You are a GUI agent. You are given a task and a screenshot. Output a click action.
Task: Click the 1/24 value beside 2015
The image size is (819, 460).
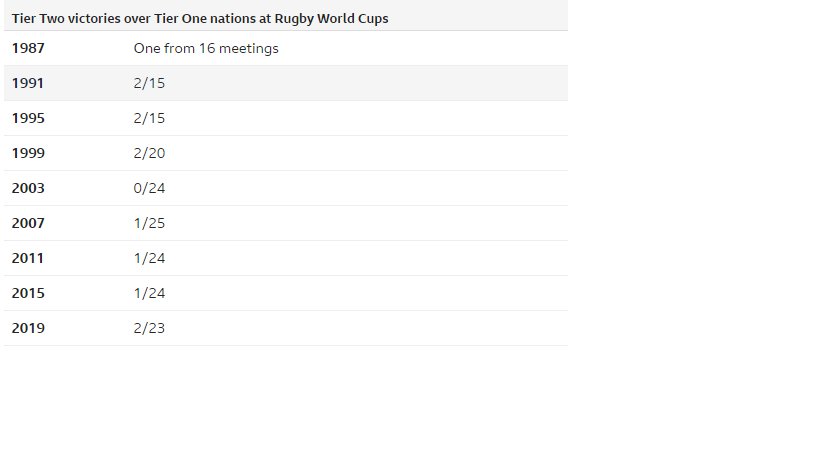(x=149, y=293)
